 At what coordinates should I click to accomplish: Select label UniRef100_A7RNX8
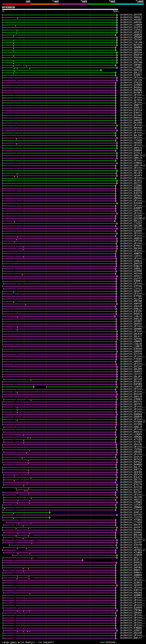pos(131,163)
